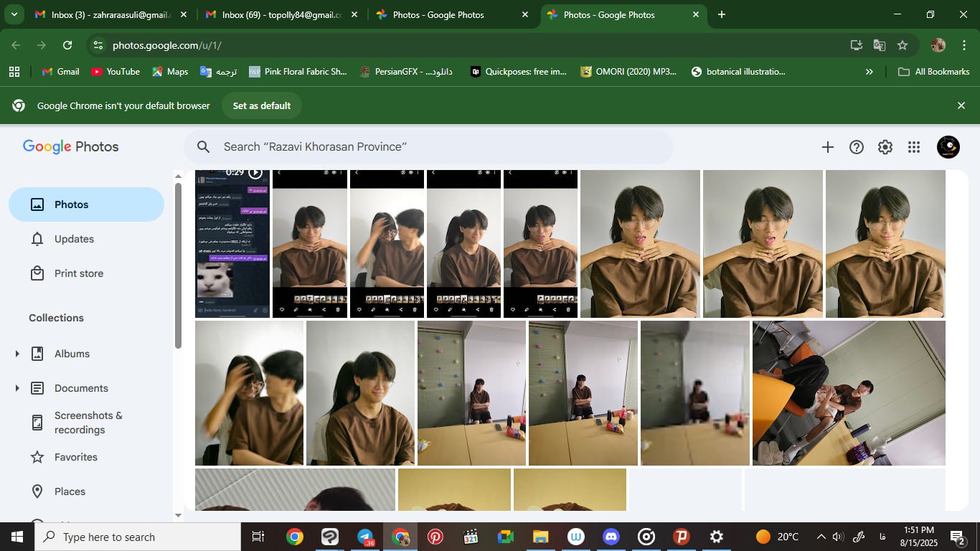
Task: Expand the Documents collection arrow
Action: click(17, 388)
